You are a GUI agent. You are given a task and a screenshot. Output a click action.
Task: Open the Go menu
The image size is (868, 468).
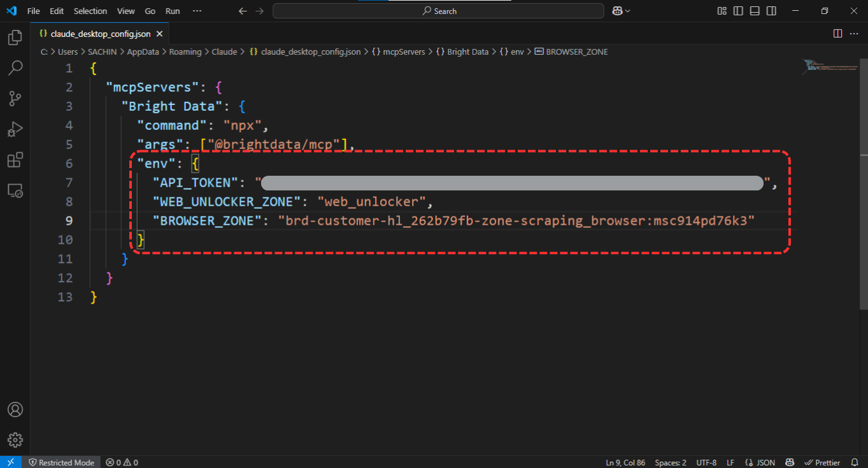(150, 11)
